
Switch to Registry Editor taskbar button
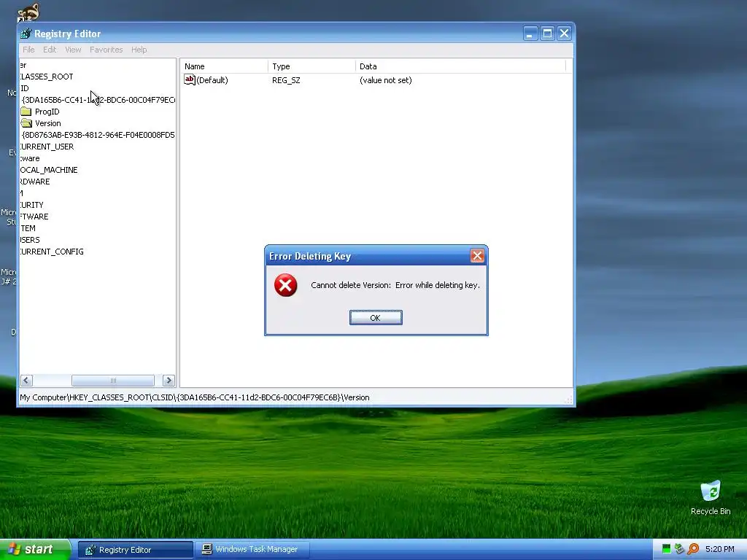[x=135, y=550]
